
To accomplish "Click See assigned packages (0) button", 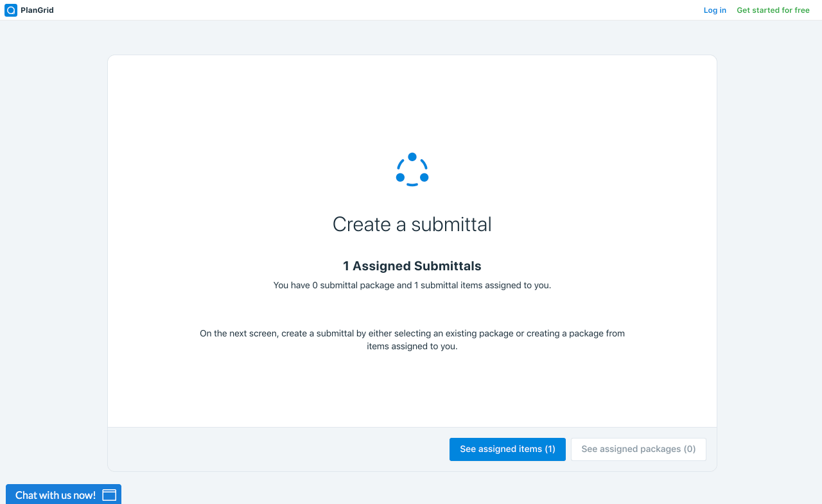I will 638,449.
